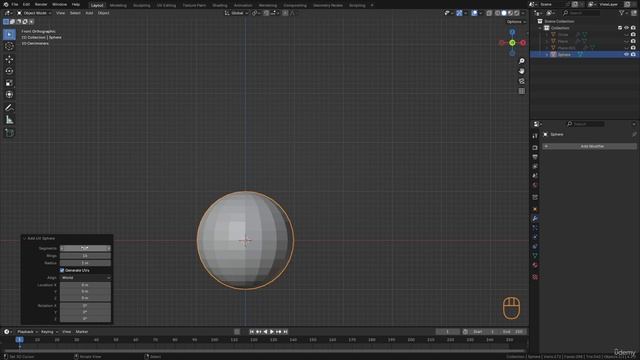Click the green Y axis gizmo dot

point(512,43)
